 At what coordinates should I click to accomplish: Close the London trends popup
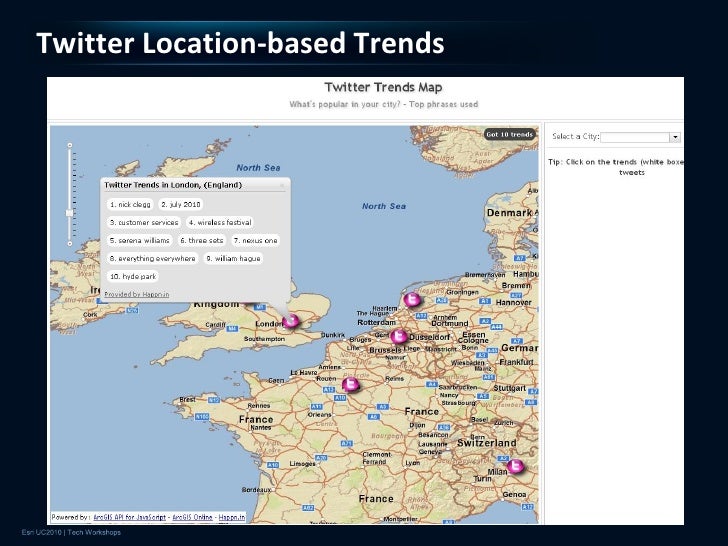point(282,185)
